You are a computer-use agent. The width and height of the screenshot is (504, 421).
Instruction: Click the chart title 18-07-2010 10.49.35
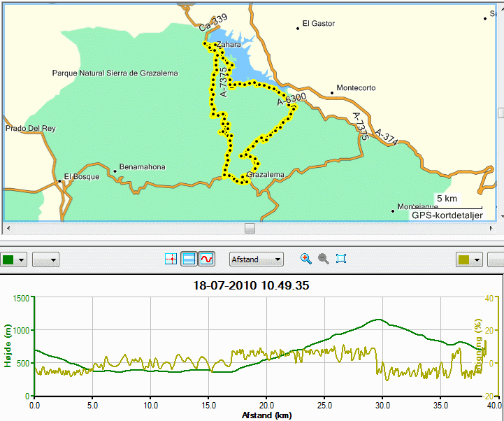(x=251, y=285)
